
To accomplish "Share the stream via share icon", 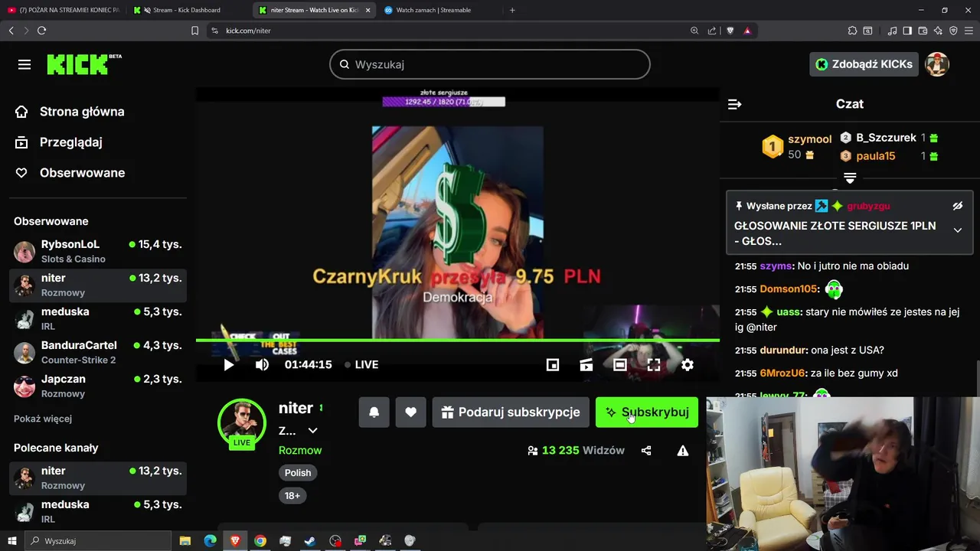I will (x=646, y=451).
